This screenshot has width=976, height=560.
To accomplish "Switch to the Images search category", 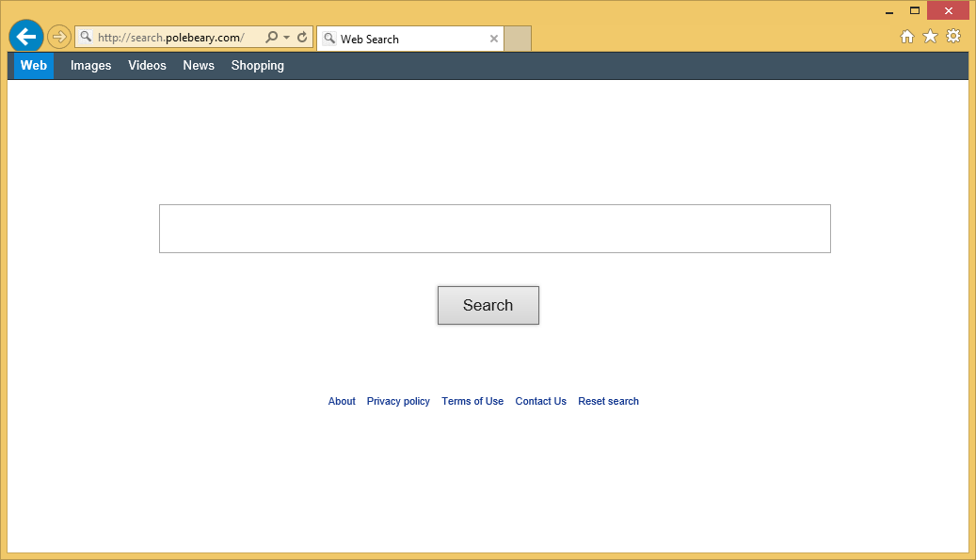I will tap(90, 65).
